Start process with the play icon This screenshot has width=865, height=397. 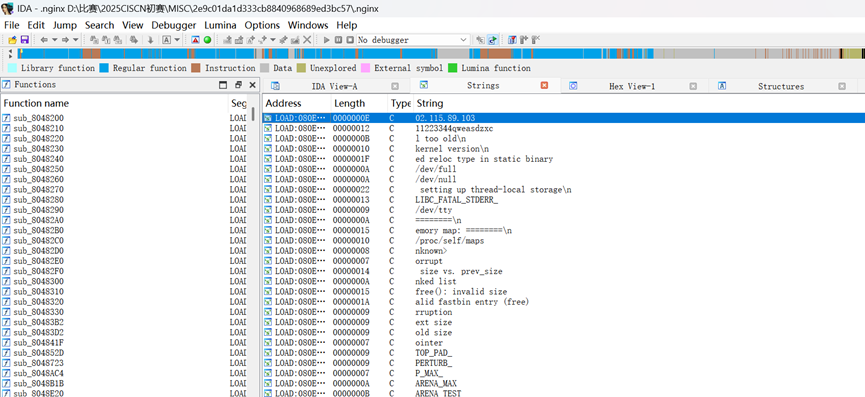click(327, 40)
